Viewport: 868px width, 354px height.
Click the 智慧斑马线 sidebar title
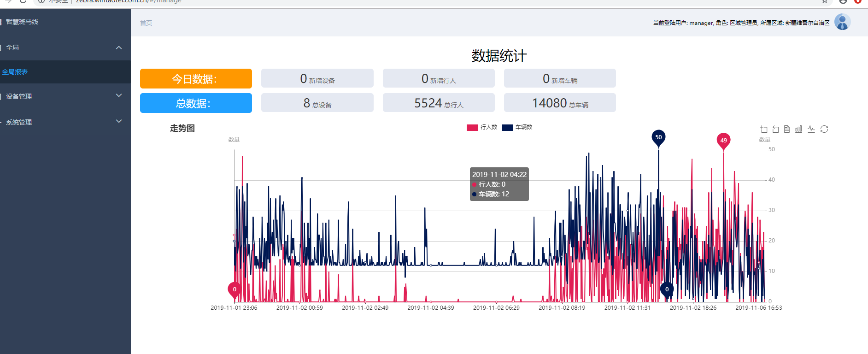22,22
